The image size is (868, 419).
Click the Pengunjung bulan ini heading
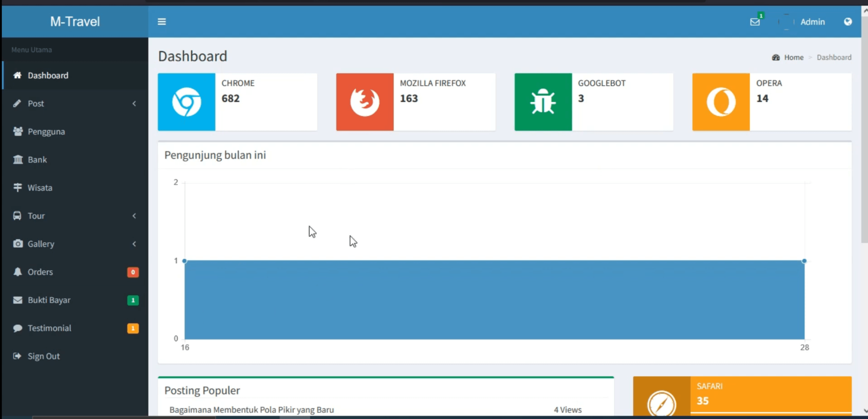(215, 155)
